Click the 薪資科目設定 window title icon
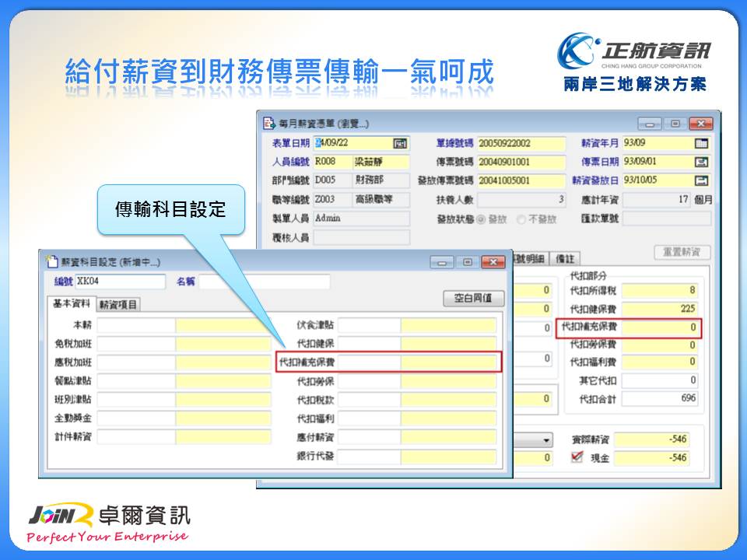 [52, 262]
